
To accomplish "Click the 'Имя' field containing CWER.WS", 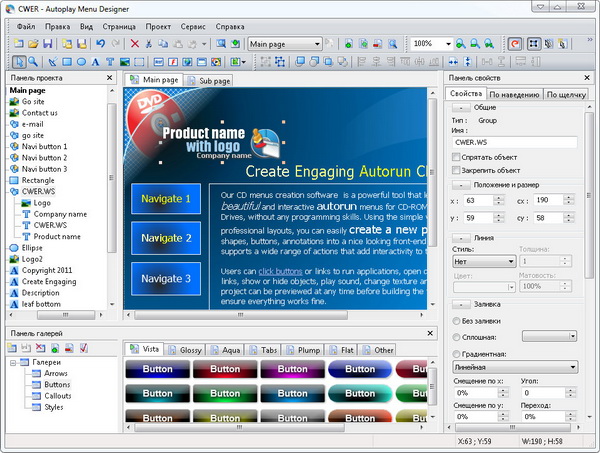I will click(515, 142).
